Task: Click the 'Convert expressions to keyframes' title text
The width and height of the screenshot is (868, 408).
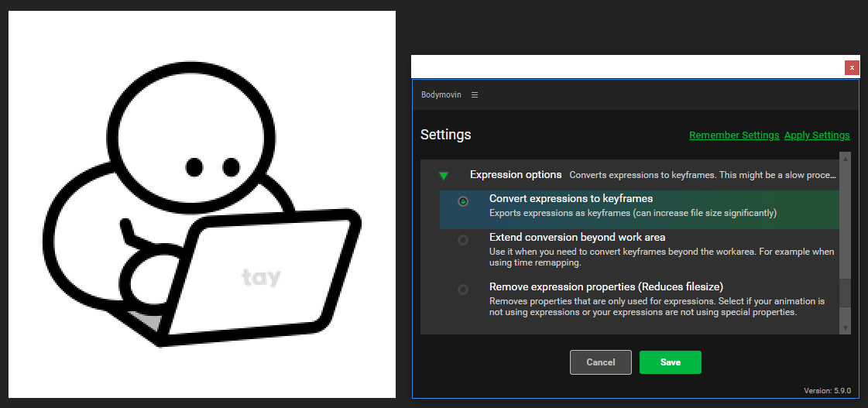Action: (571, 198)
